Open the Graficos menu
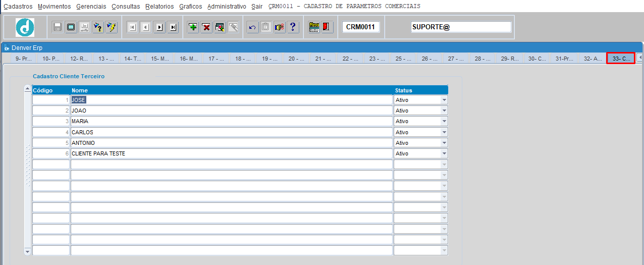Image resolution: width=644 pixels, height=265 pixels. (191, 6)
